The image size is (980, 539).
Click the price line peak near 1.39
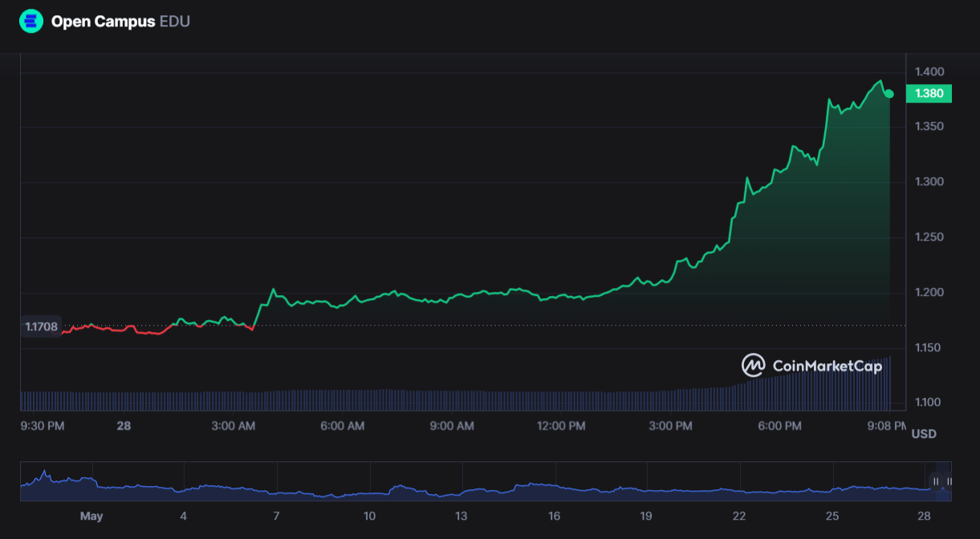coord(880,81)
